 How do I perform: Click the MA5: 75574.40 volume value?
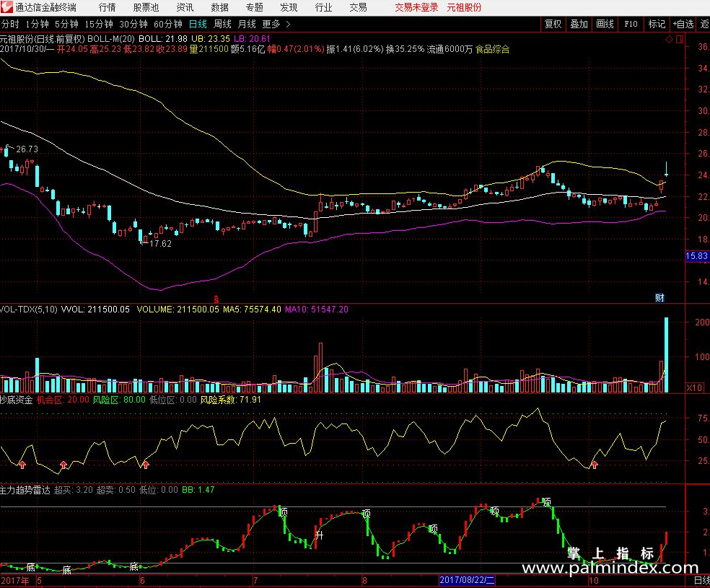252,310
